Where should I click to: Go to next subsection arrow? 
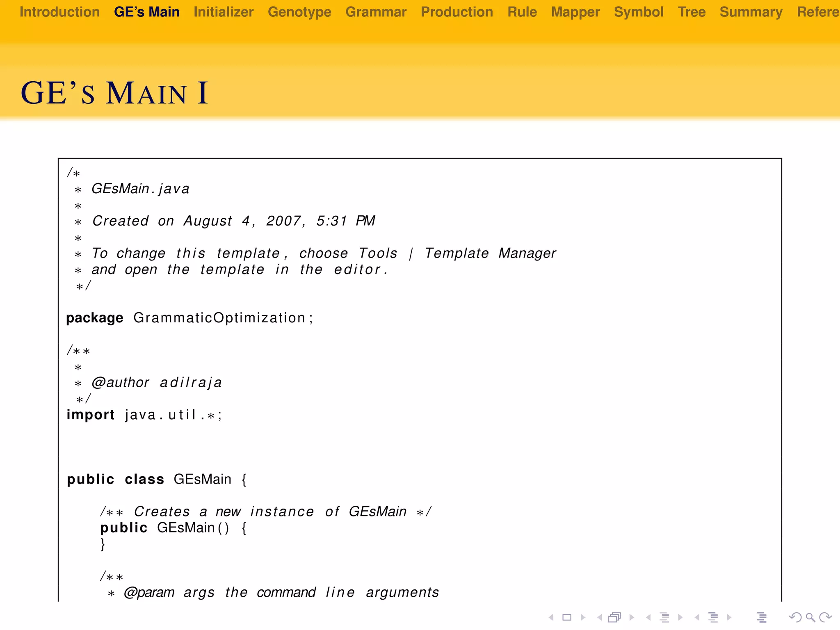(x=680, y=617)
